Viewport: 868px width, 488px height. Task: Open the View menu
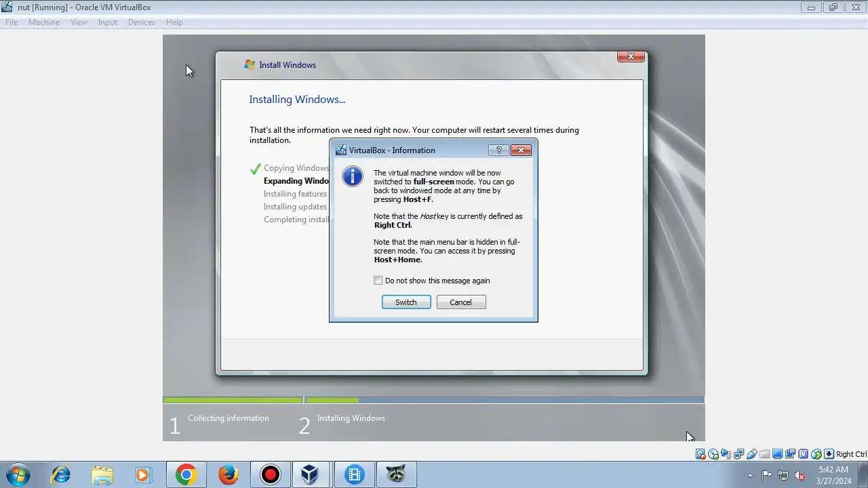[79, 22]
